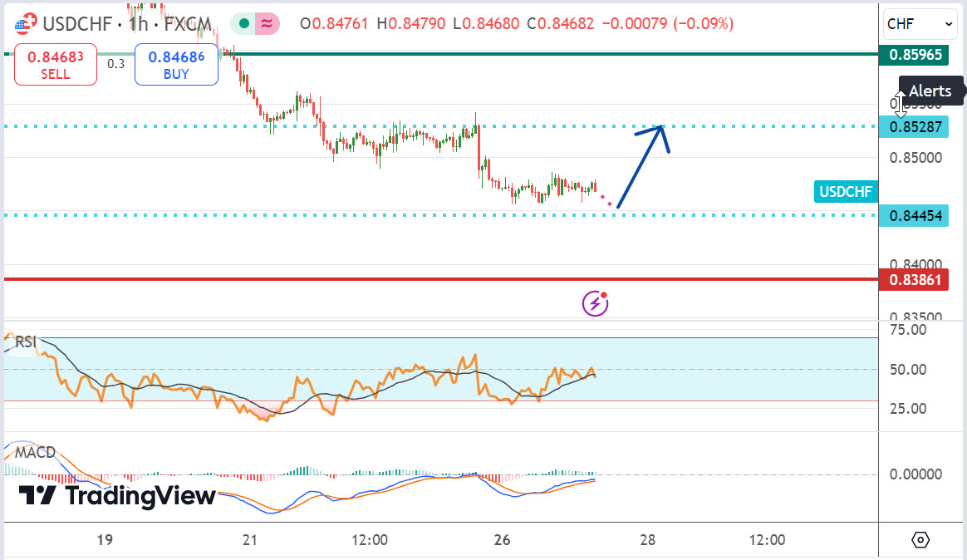Click the 0.85965 green price level label
Image resolution: width=967 pixels, height=560 pixels.
[915, 55]
